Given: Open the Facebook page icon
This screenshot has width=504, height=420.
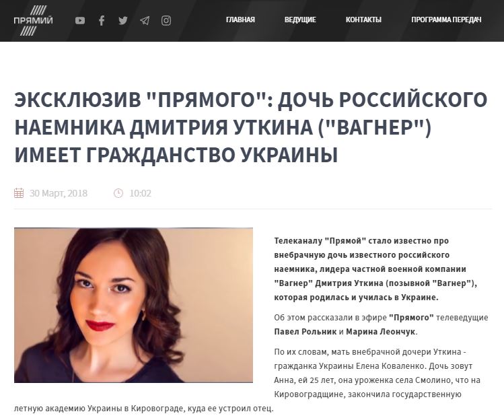Looking at the screenshot, I should pyautogui.click(x=102, y=21).
